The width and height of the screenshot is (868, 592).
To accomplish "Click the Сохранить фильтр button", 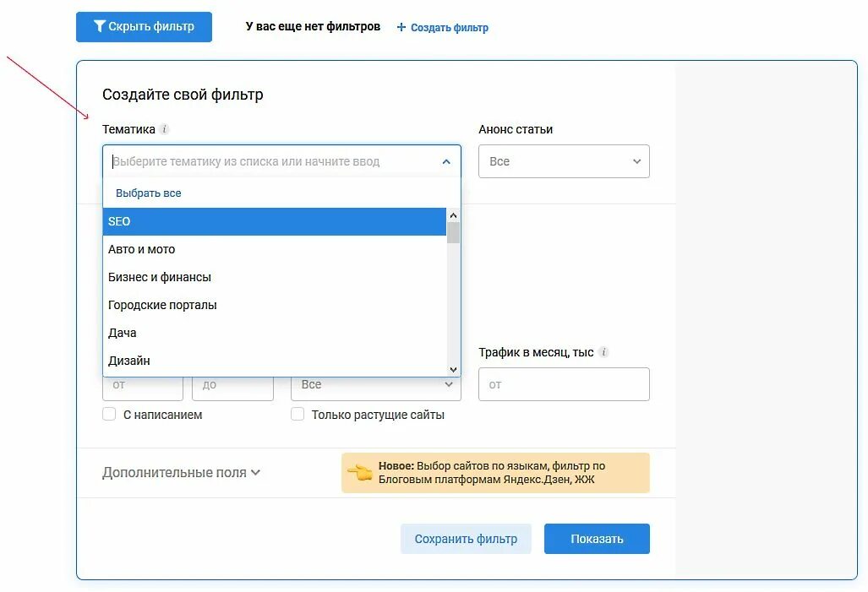I will 466,539.
